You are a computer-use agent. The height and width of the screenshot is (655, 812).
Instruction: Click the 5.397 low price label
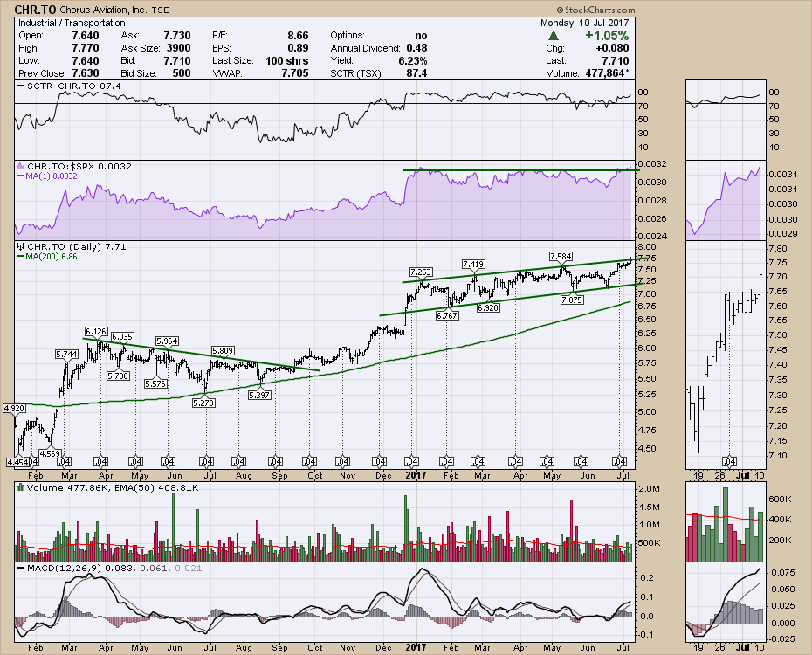click(259, 395)
